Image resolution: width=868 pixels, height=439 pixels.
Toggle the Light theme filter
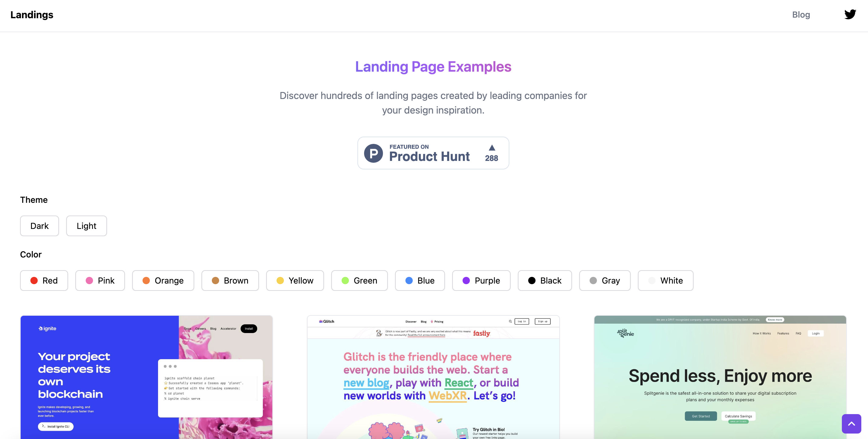click(87, 226)
